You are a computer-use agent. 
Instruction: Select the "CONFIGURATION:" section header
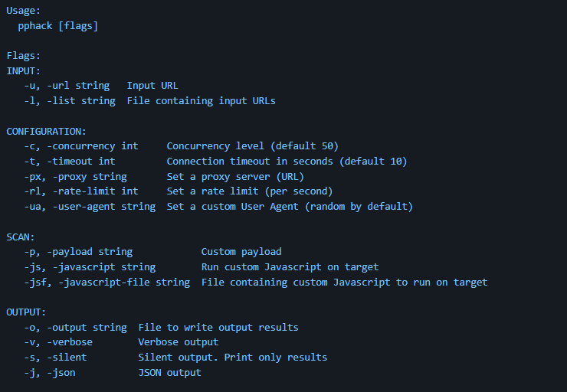click(x=47, y=131)
